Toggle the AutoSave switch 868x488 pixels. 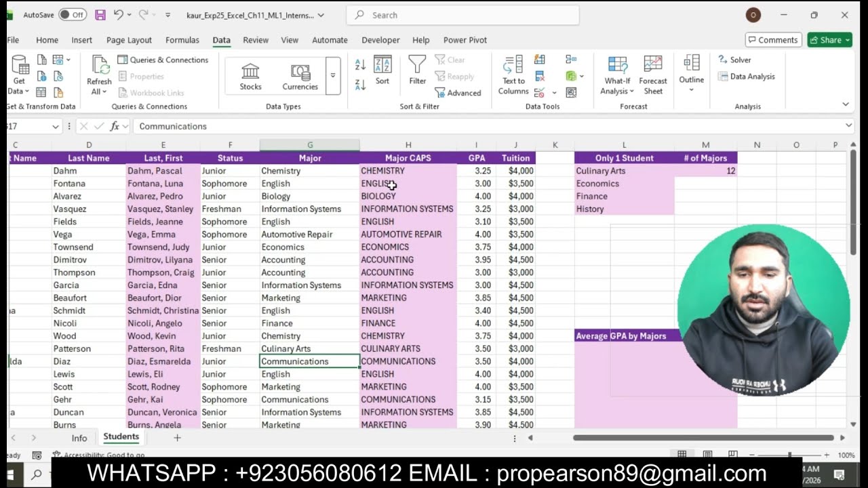73,15
